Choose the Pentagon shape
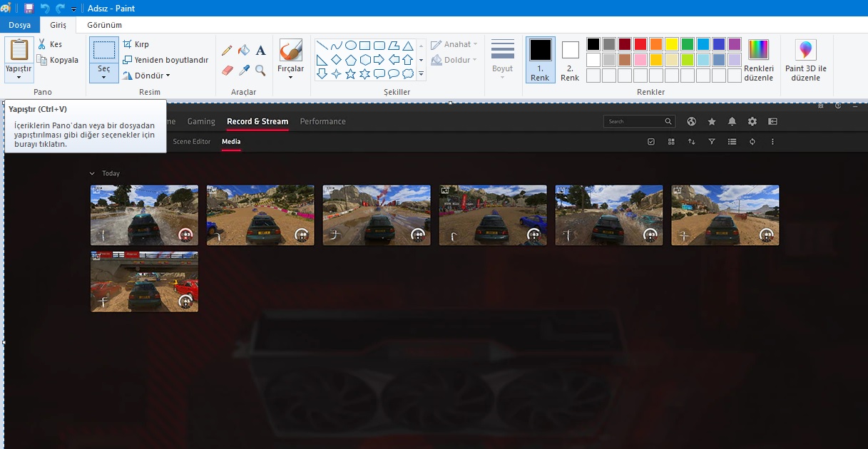The image size is (868, 449). point(350,60)
